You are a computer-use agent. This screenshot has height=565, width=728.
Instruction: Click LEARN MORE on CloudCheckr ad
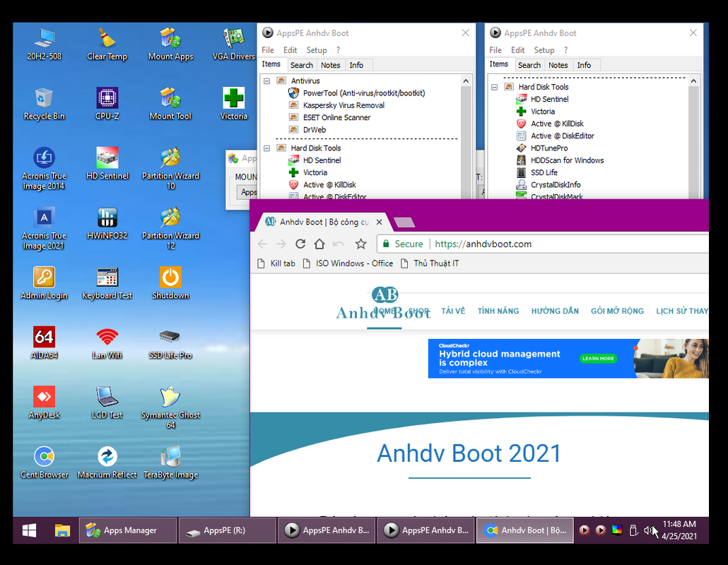pos(598,359)
